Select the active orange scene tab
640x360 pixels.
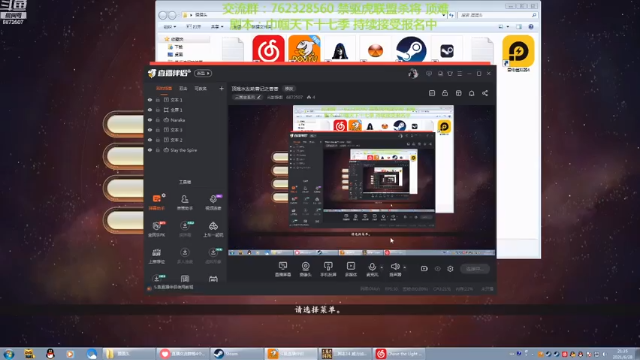pyautogui.click(x=164, y=89)
